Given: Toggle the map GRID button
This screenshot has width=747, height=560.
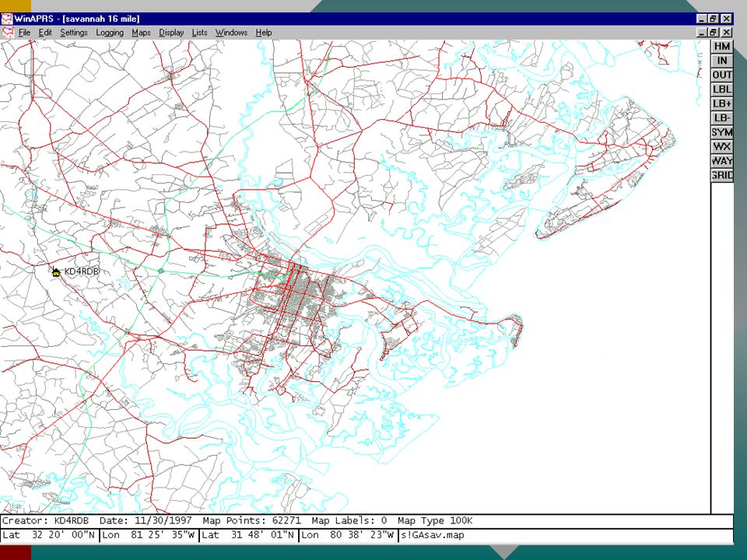Looking at the screenshot, I should pyautogui.click(x=722, y=175).
